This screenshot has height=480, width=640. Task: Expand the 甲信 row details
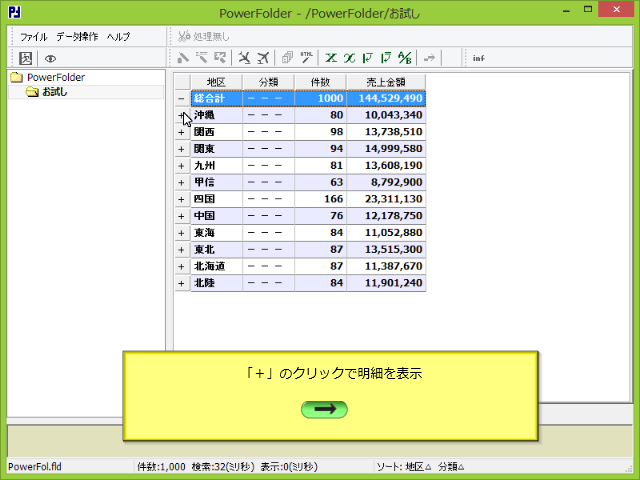click(x=182, y=182)
